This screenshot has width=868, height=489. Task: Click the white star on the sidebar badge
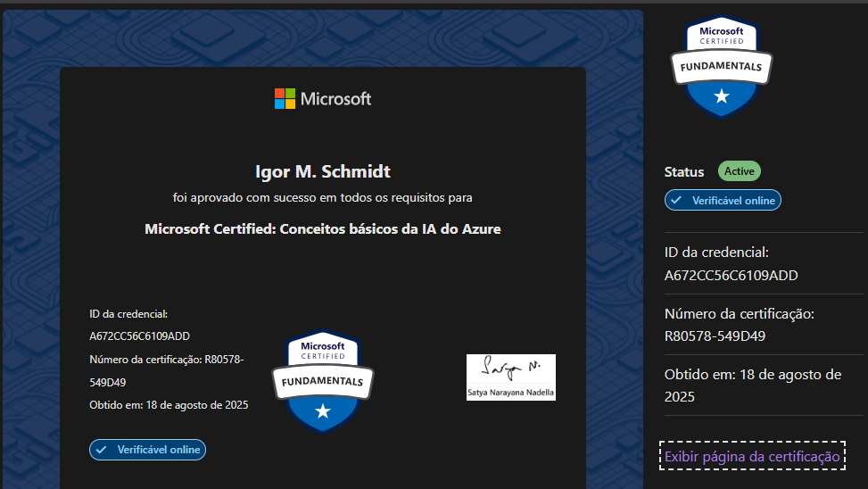point(721,95)
